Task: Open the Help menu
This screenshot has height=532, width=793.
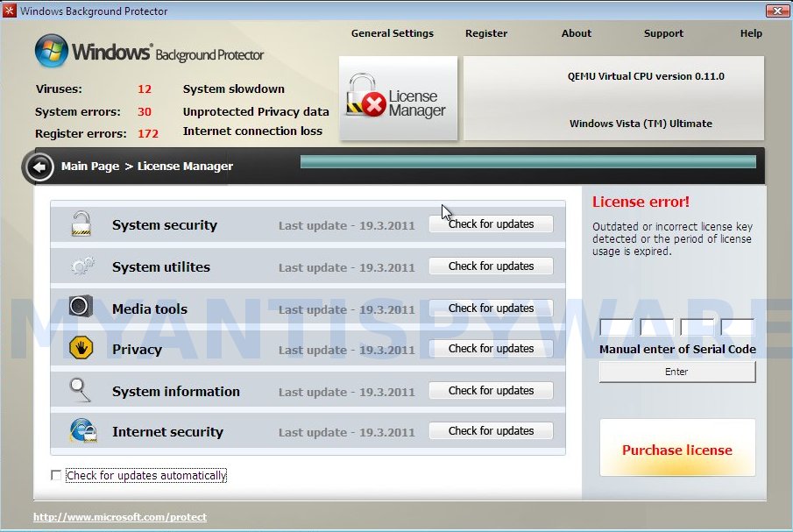Action: click(751, 33)
